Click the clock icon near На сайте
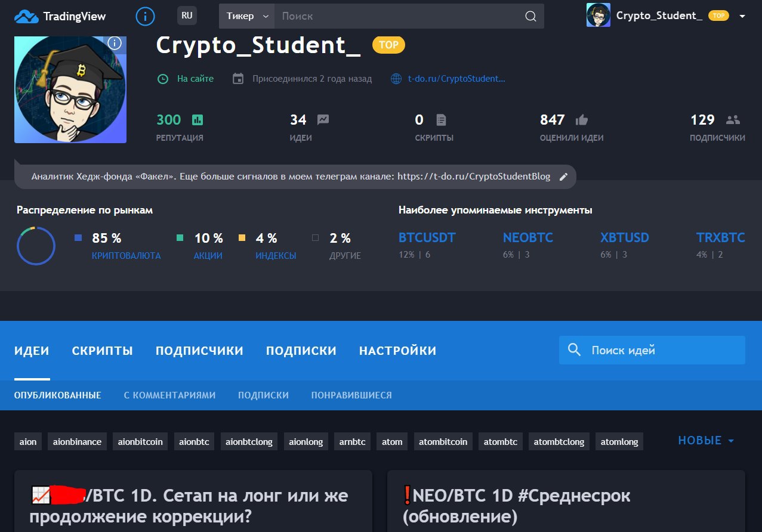The height and width of the screenshot is (532, 762). click(162, 79)
